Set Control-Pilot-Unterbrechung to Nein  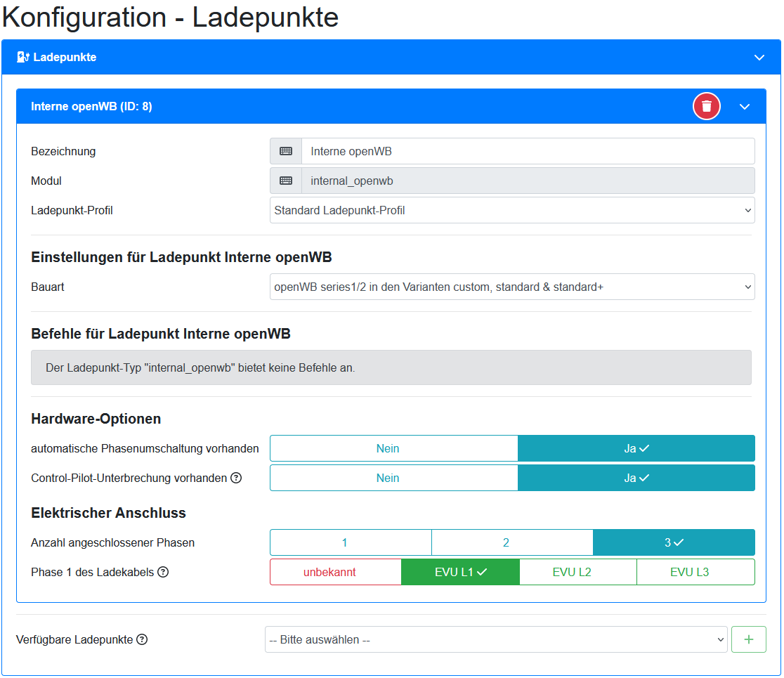[x=393, y=478]
